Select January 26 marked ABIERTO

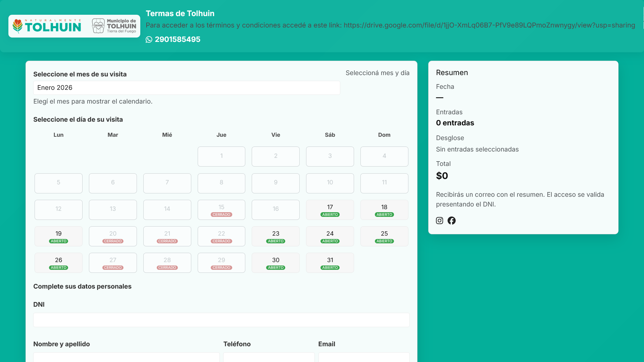58,262
